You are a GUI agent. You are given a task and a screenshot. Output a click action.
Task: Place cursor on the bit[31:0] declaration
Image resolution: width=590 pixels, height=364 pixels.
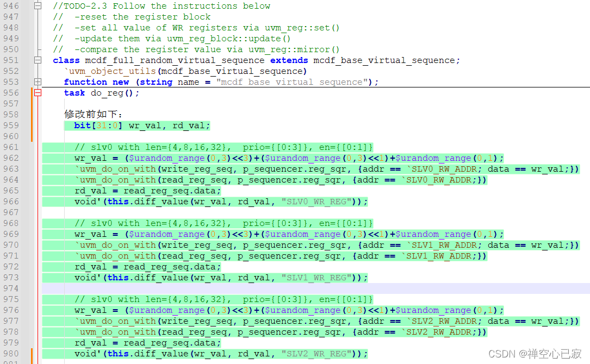tap(95, 125)
